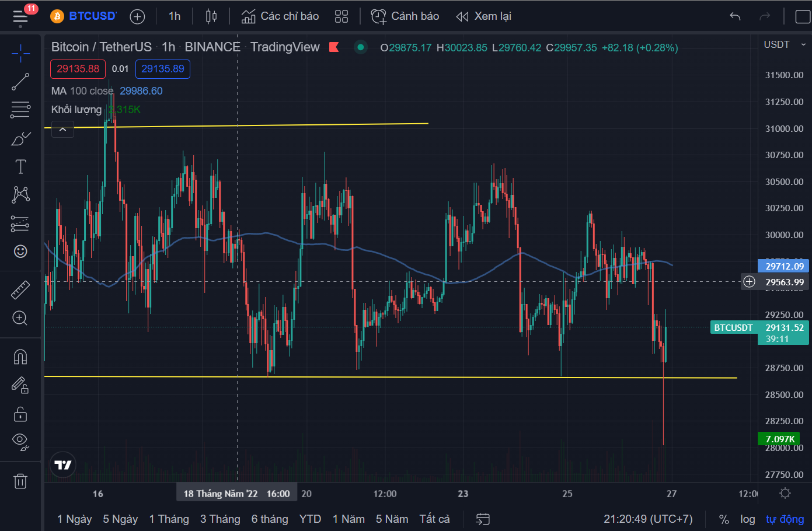
Task: Open timezone 21:20:49 (UTC+7) menu
Action: pos(648,519)
